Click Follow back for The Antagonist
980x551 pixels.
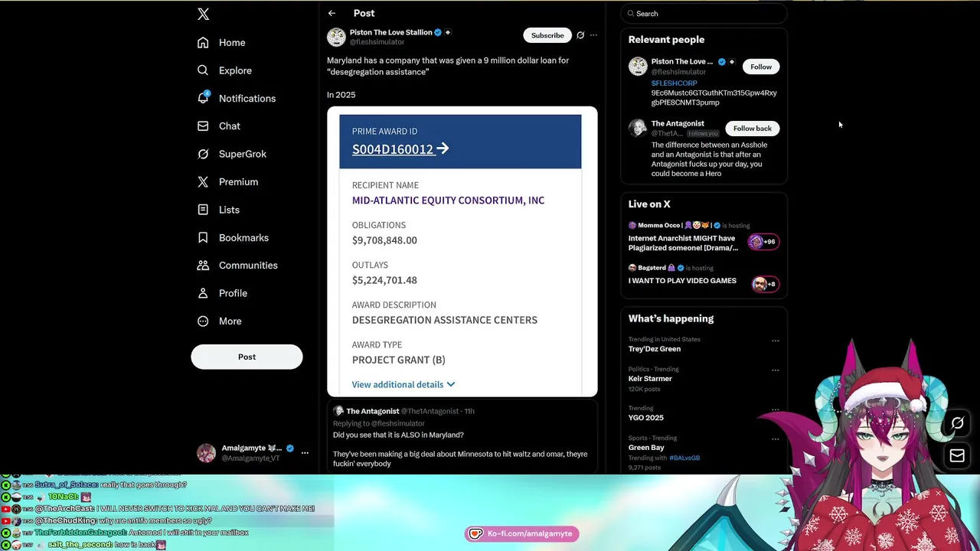[x=753, y=129]
